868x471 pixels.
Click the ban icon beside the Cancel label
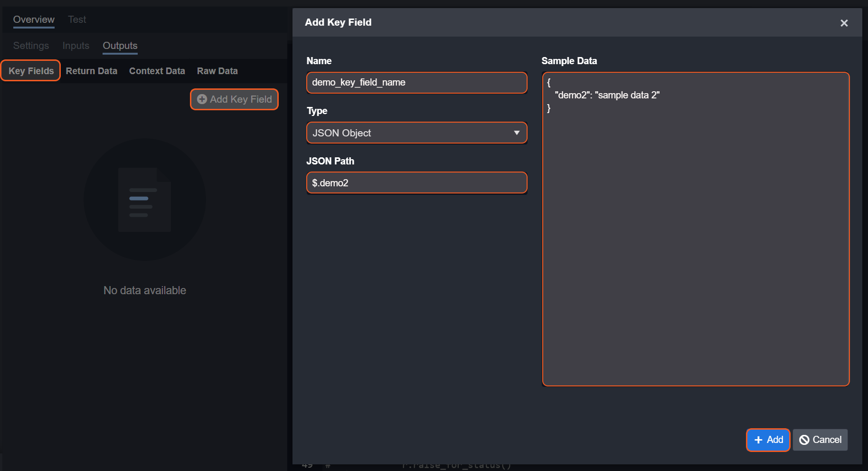point(804,440)
